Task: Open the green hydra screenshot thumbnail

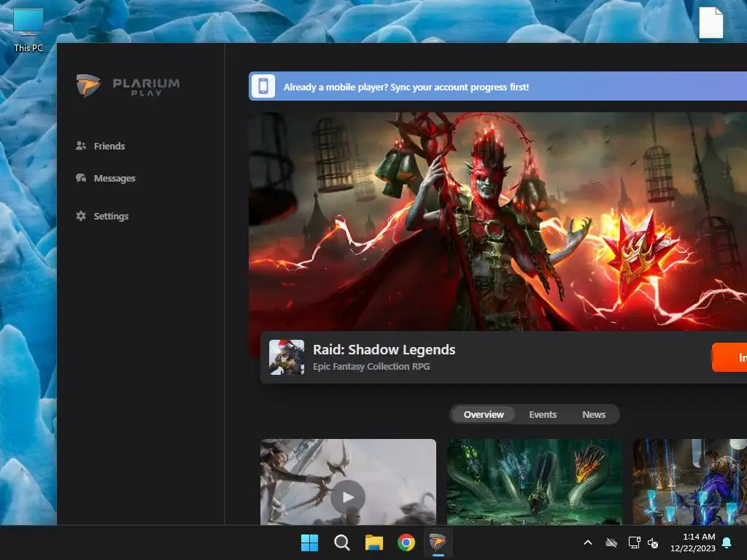Action: coord(535,482)
